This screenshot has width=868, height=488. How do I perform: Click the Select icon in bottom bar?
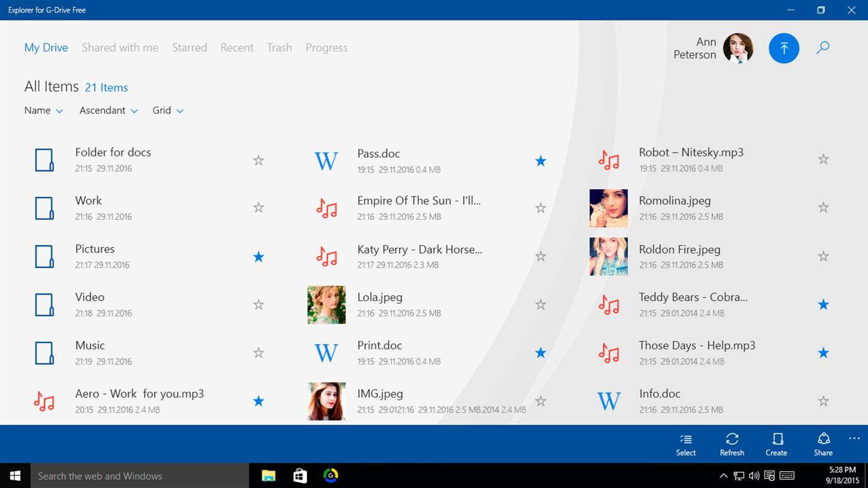[x=685, y=445]
